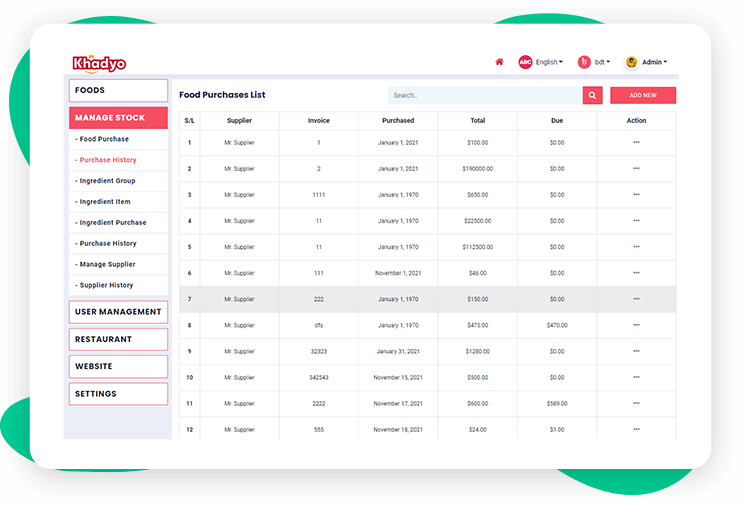Go to the home icon
741x505 pixels.
tap(499, 62)
